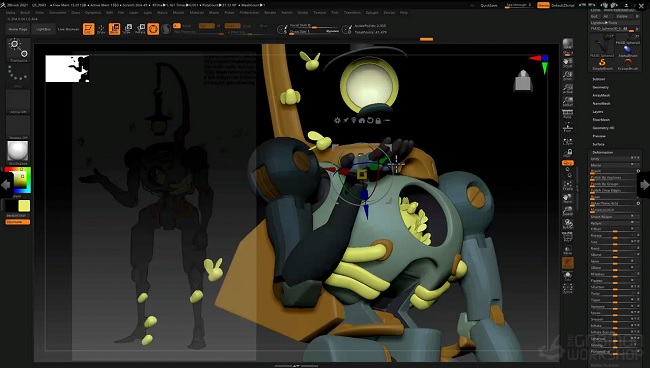Click the Home Page button
Image resolution: width=650 pixels, height=368 pixels.
pos(18,29)
